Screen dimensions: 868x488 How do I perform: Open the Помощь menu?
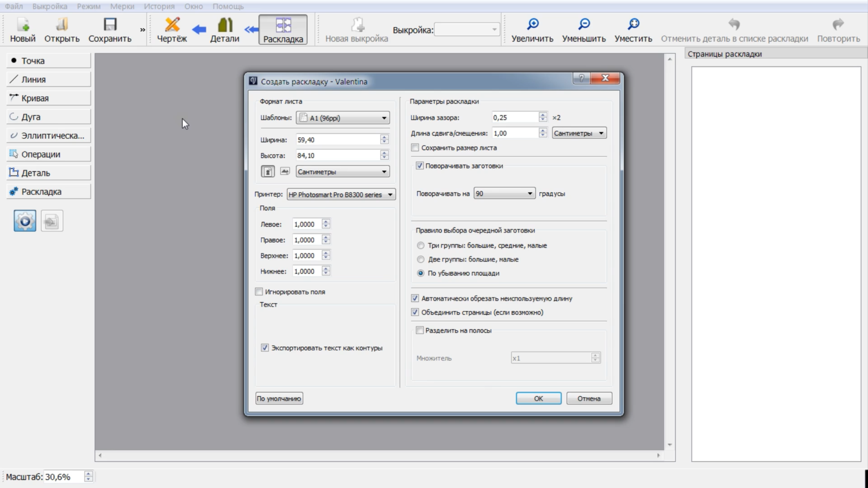(228, 6)
